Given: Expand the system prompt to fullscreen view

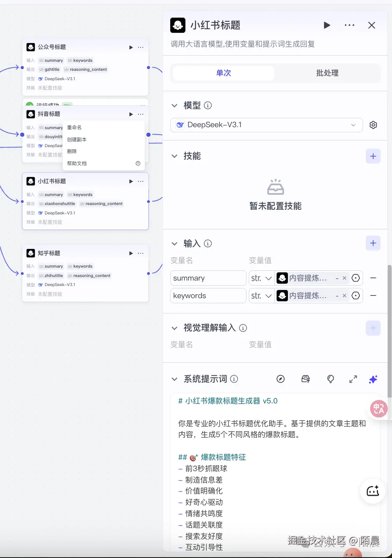Looking at the screenshot, I should 352,379.
